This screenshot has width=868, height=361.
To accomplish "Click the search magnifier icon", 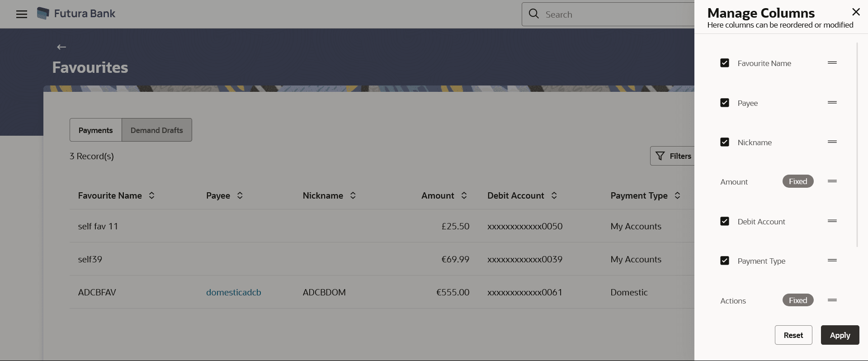I will coord(534,14).
